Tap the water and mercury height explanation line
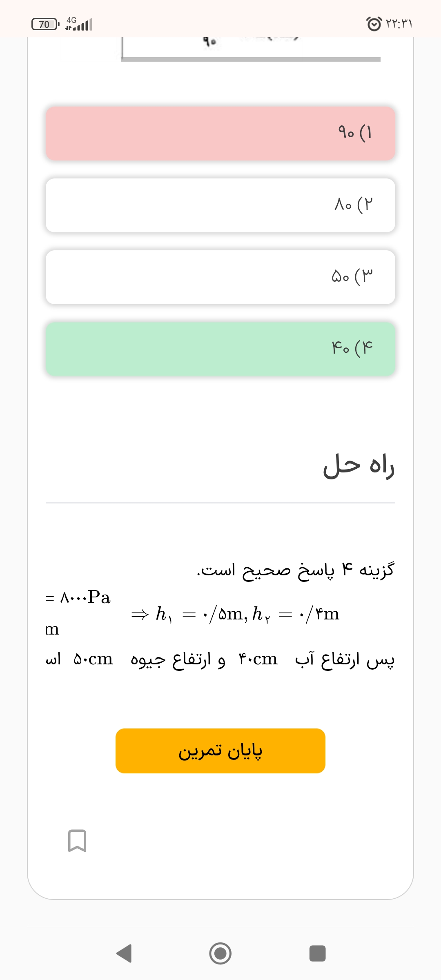This screenshot has width=441, height=980. click(x=220, y=659)
